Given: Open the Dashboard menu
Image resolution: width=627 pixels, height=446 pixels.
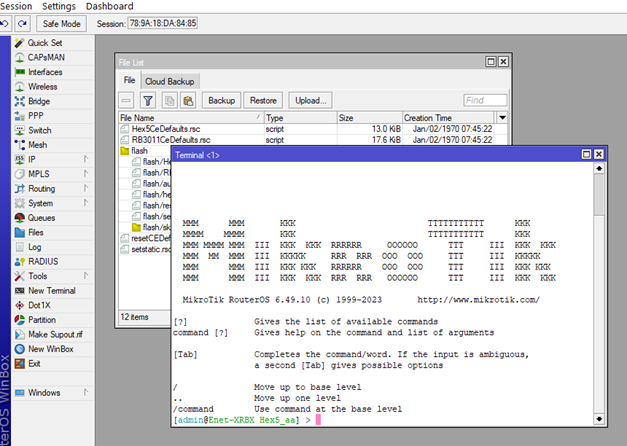Looking at the screenshot, I should [x=110, y=6].
